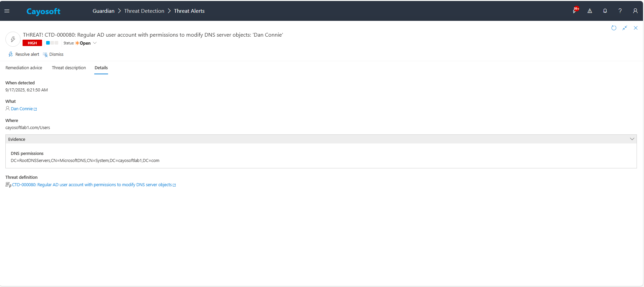The width and height of the screenshot is (644, 287).
Task: Open the help question mark icon
Action: [x=620, y=11]
